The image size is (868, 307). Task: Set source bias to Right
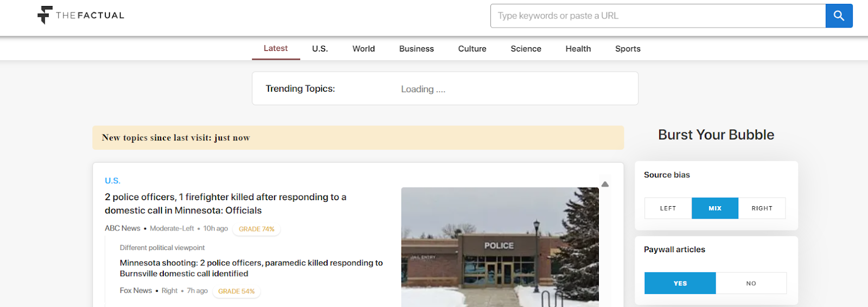762,208
